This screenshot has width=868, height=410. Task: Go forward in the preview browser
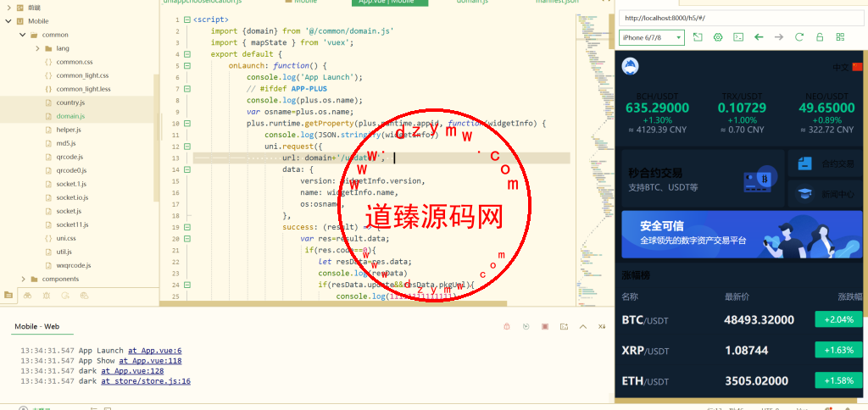pos(779,37)
